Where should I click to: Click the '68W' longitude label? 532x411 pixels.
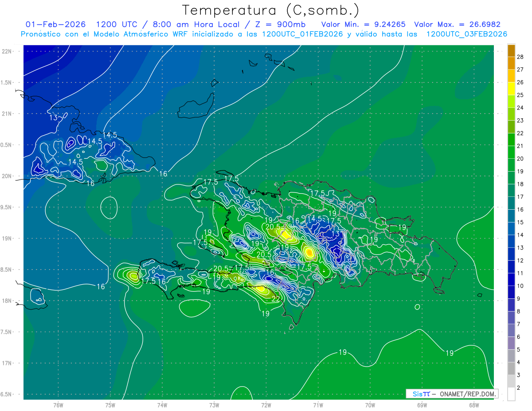click(474, 405)
